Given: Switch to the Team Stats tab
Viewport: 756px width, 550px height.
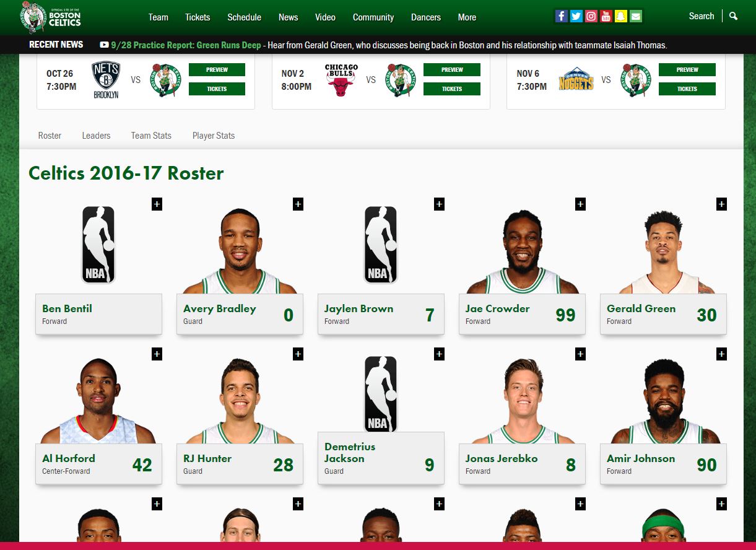Looking at the screenshot, I should (151, 136).
